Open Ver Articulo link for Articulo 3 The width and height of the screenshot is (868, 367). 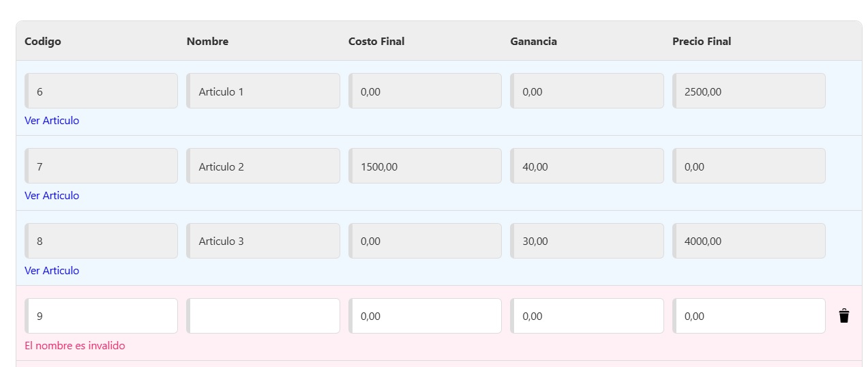52,271
